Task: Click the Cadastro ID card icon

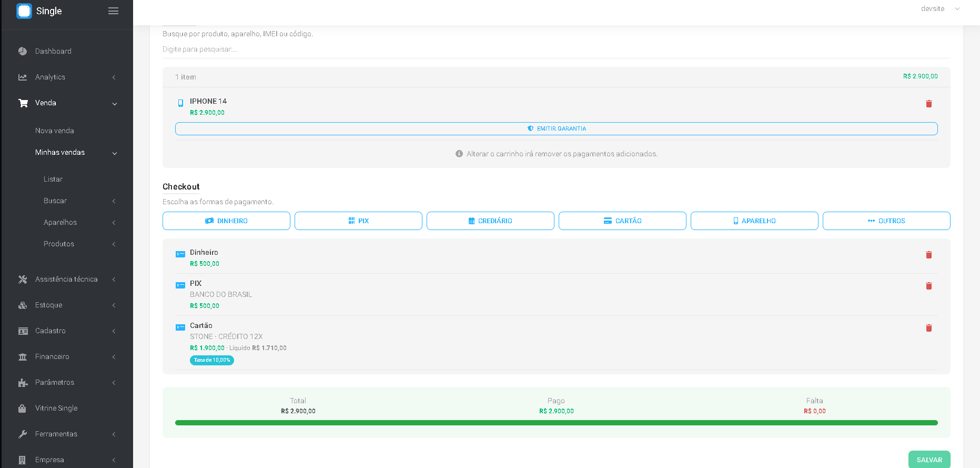Action: (x=23, y=331)
